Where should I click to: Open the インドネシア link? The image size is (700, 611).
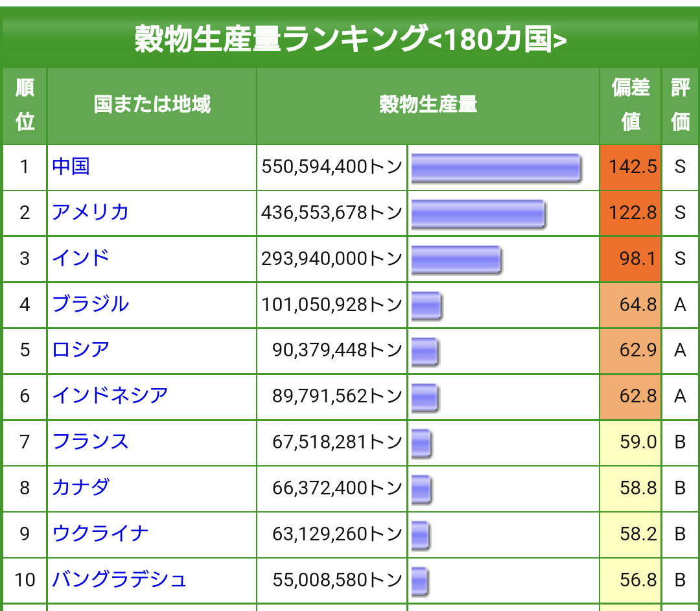(x=110, y=396)
